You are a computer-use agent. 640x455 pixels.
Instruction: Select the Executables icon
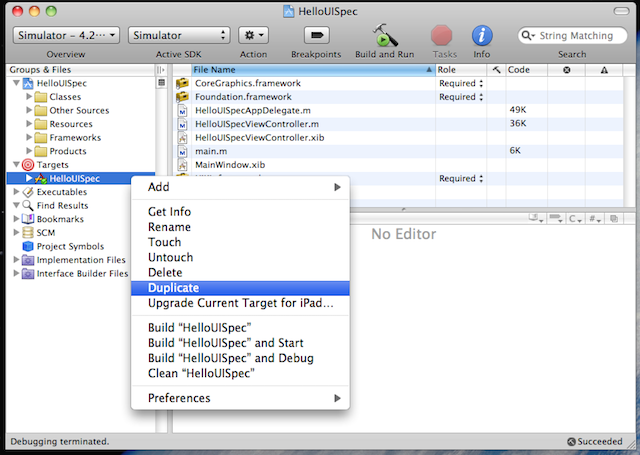(x=28, y=192)
